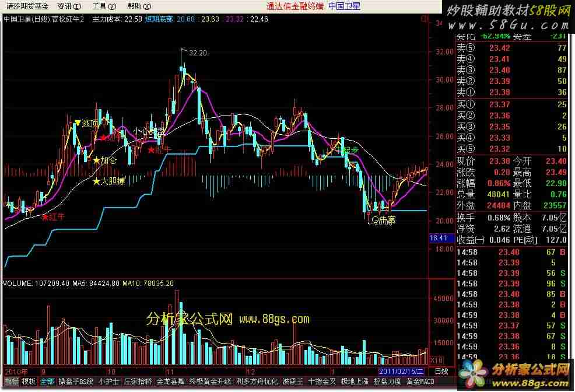Click the 14:59 trade row with volume 57 S
Screen dimensions: 575x392
pyautogui.click(x=511, y=325)
